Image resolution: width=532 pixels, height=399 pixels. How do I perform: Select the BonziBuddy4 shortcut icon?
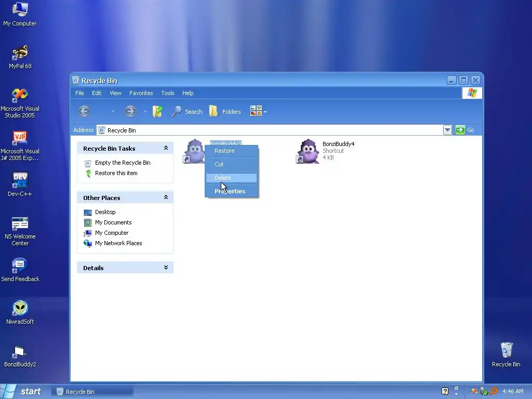(308, 151)
